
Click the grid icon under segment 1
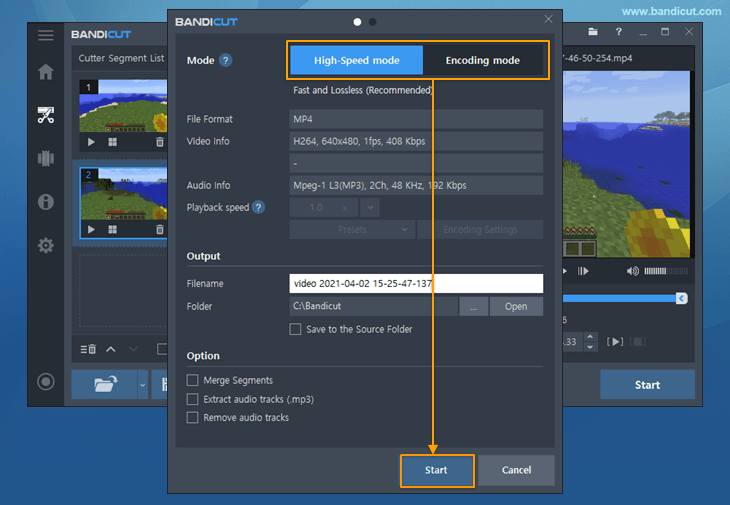tap(113, 142)
